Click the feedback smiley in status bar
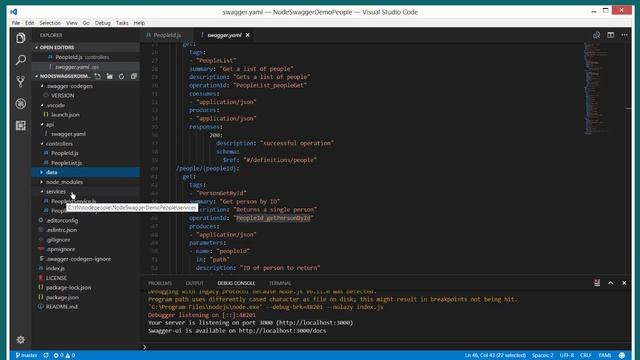 (622, 355)
